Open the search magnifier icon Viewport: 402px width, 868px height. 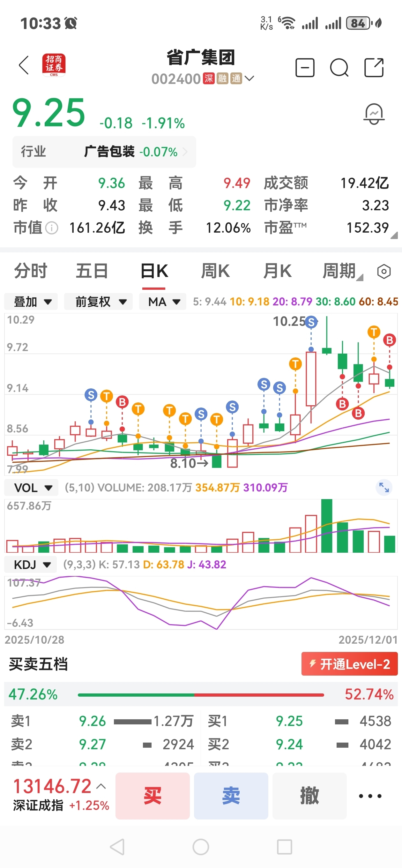[339, 68]
